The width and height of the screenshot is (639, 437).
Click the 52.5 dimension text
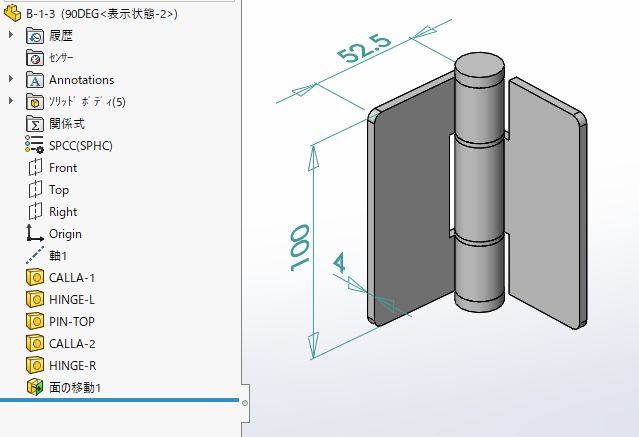pyautogui.click(x=364, y=48)
